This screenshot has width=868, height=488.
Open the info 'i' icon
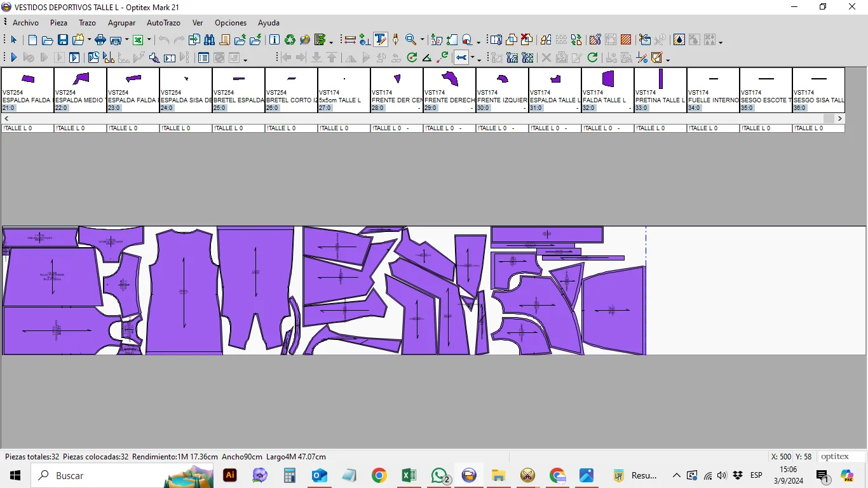click(x=275, y=40)
